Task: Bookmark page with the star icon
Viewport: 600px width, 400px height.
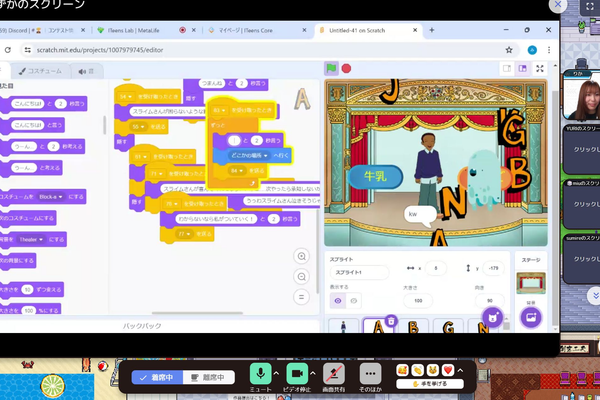Action: [509, 50]
